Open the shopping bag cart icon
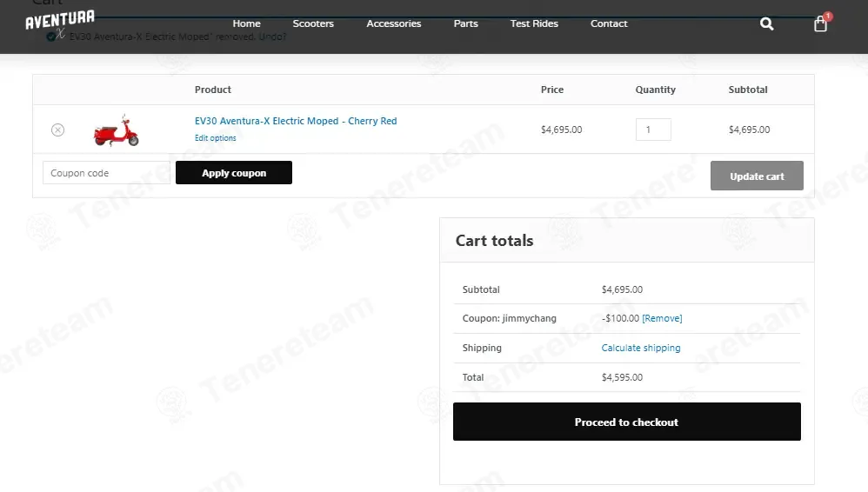 click(x=820, y=23)
